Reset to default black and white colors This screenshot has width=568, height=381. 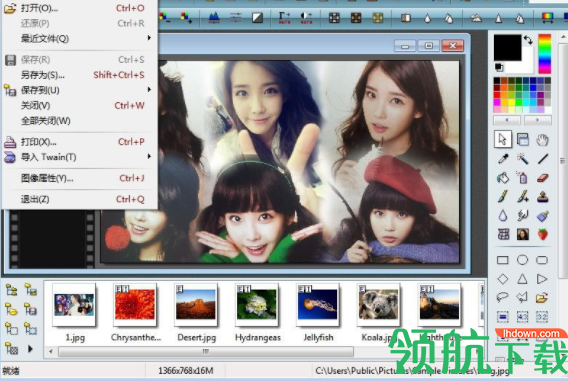[x=499, y=67]
